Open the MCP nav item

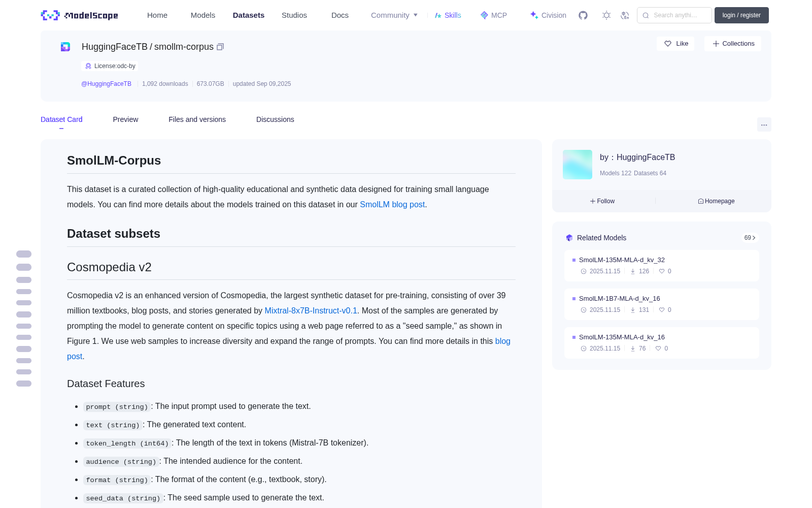[x=494, y=15]
